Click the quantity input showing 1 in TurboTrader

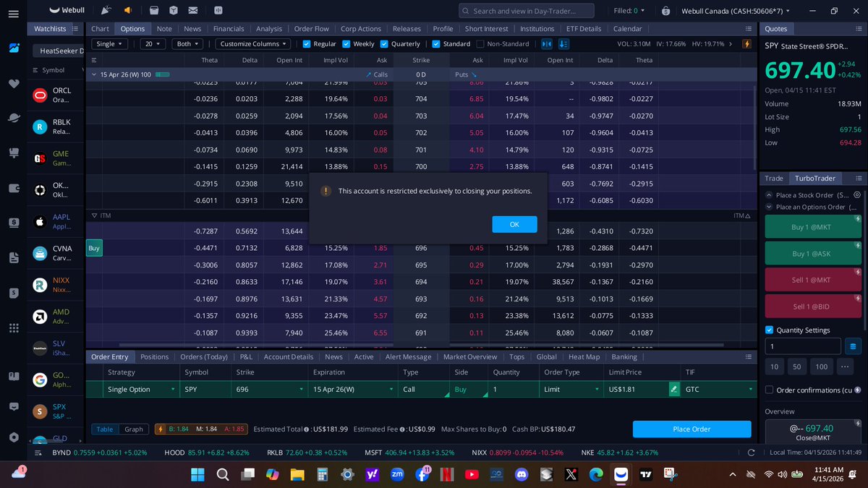[803, 346]
